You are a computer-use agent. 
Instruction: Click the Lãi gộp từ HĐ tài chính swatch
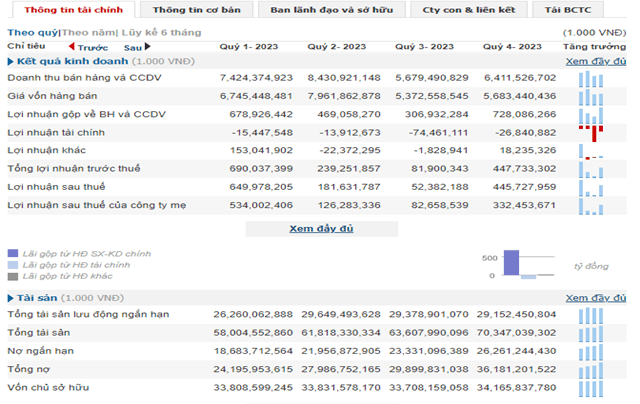coord(13,265)
